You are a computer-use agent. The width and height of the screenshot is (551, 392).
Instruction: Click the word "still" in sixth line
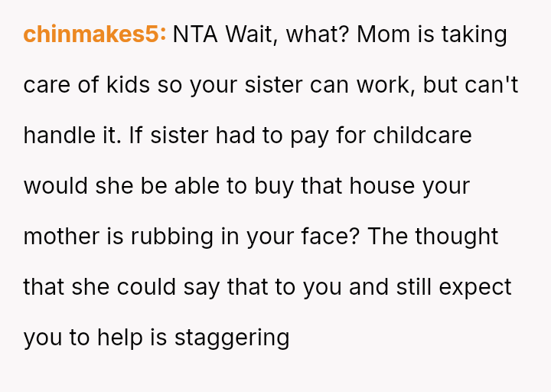403,287
